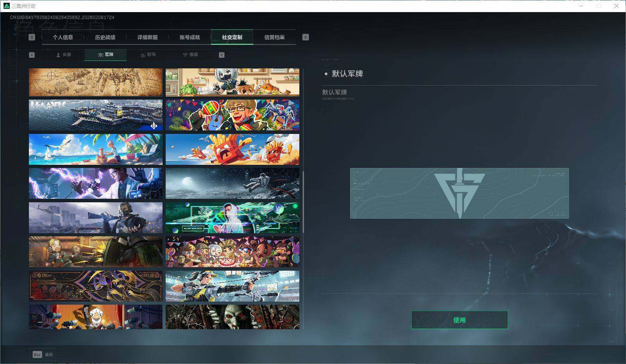Choose the chibi soldiers gunfight dog tag
Screen dimensions: 626x364
pos(96,252)
